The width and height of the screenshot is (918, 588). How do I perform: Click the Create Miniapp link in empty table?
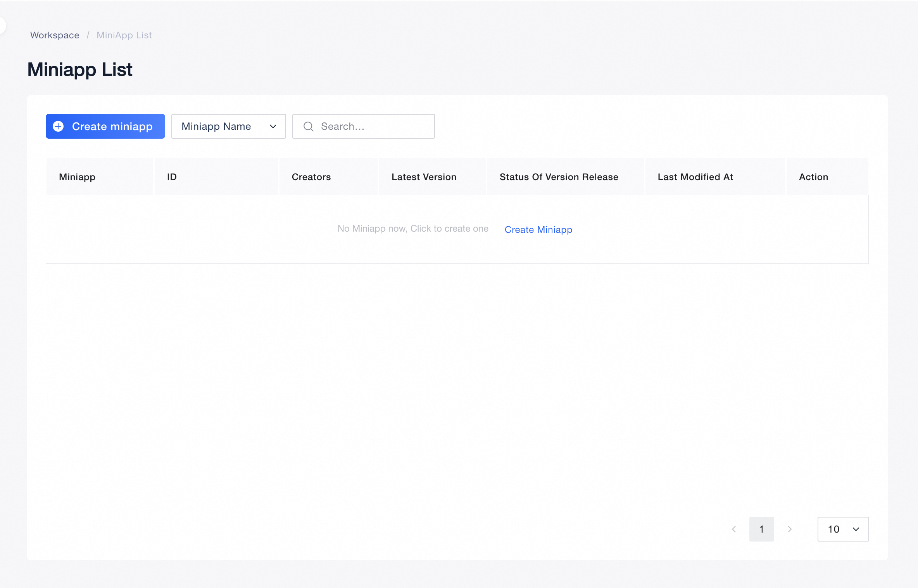538,230
